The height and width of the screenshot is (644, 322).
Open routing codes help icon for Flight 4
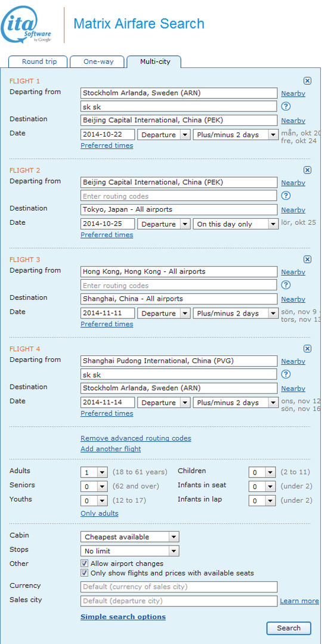286,374
